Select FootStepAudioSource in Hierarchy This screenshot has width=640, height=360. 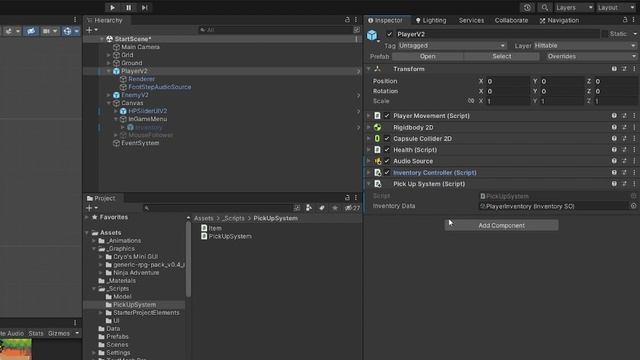click(159, 87)
